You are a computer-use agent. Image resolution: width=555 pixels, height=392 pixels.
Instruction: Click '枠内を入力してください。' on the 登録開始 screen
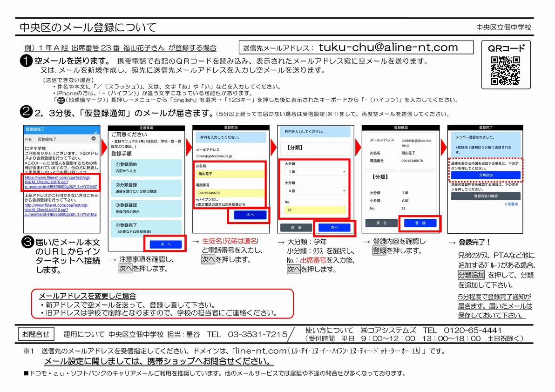(x=220, y=137)
